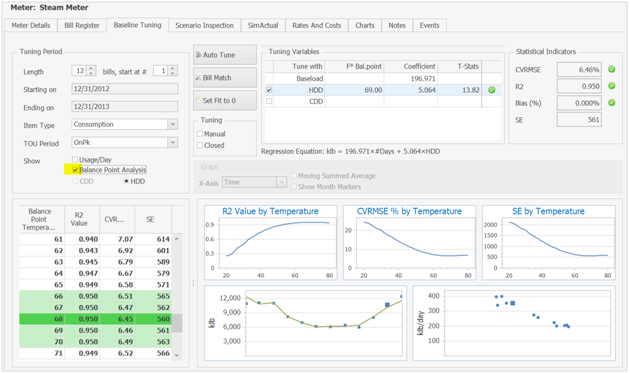The width and height of the screenshot is (630, 373).
Task: Run the Auto Tune button
Action: [x=225, y=55]
